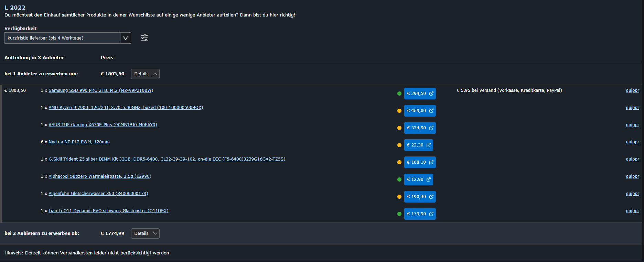Open the L 2022 wishlist link

pyautogui.click(x=15, y=8)
